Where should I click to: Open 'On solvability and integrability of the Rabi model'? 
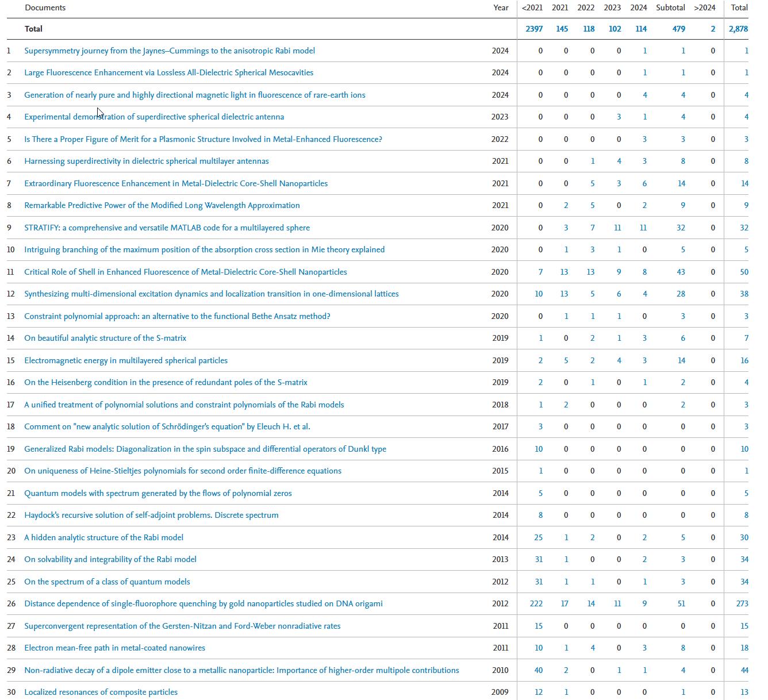(x=110, y=559)
